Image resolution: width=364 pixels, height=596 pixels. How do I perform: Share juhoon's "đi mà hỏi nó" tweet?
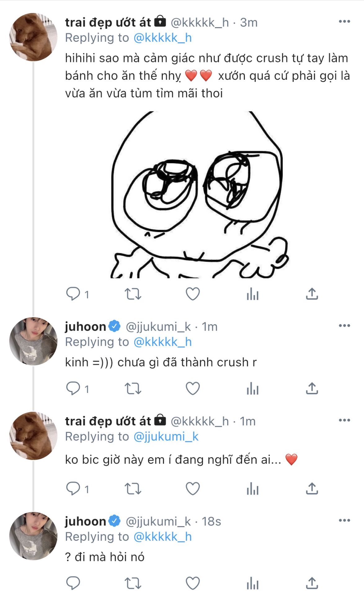pyautogui.click(x=312, y=583)
